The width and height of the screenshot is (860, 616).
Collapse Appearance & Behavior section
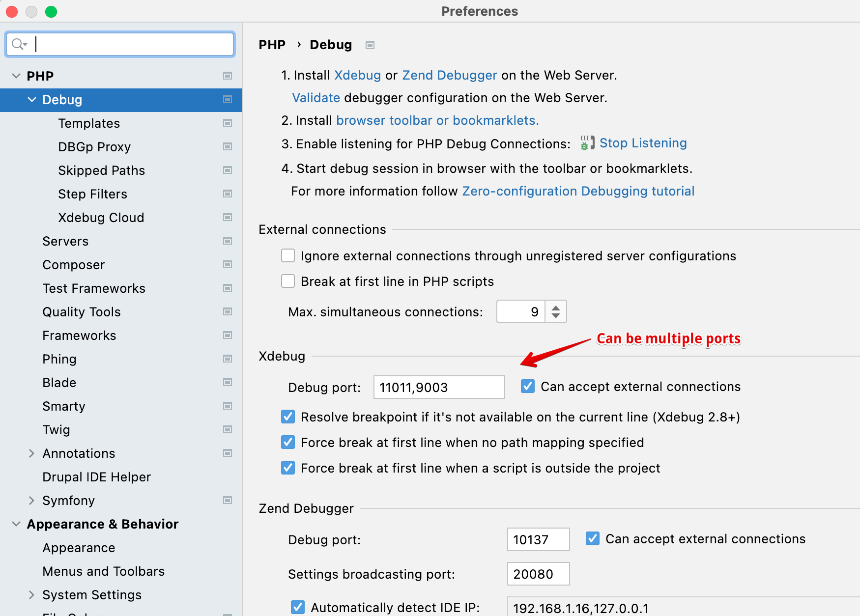(16, 524)
